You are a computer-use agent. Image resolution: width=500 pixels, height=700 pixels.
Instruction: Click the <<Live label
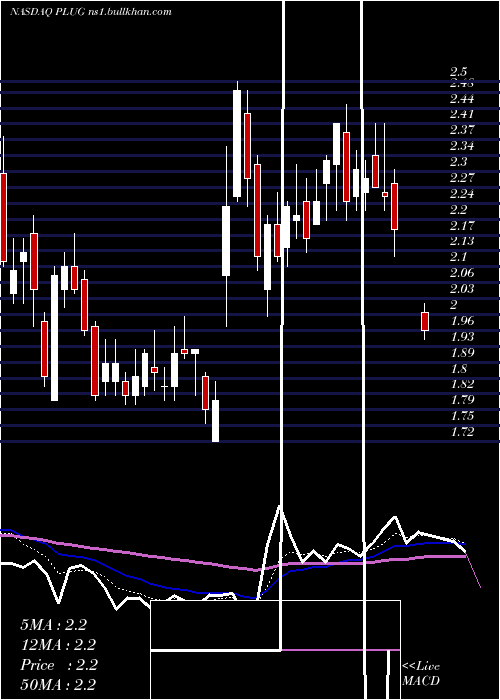tap(421, 667)
